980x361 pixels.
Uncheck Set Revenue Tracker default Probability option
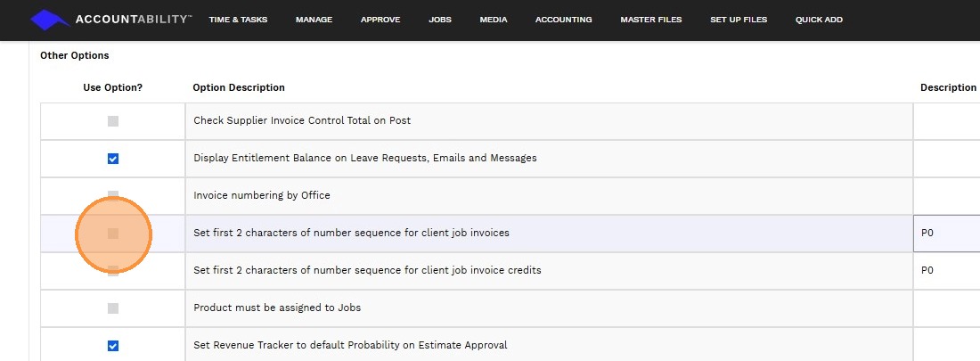(113, 346)
